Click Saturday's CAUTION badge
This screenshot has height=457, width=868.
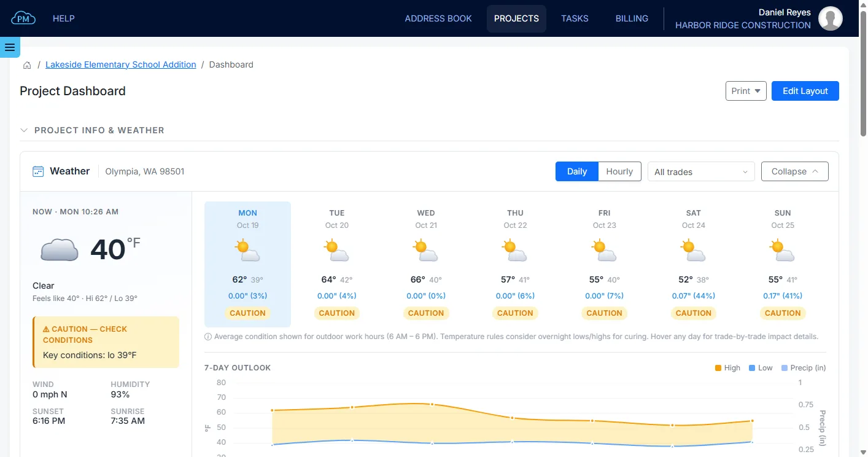693,313
